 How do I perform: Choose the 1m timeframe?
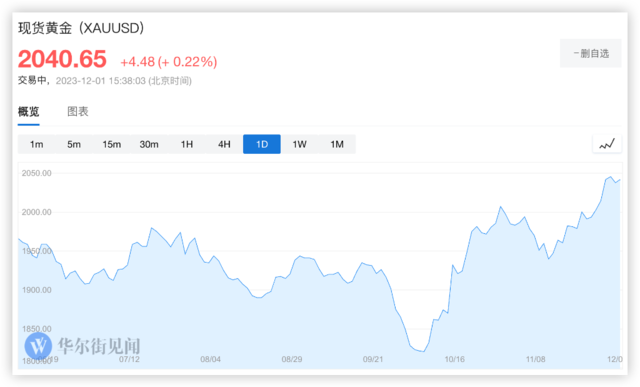point(36,144)
